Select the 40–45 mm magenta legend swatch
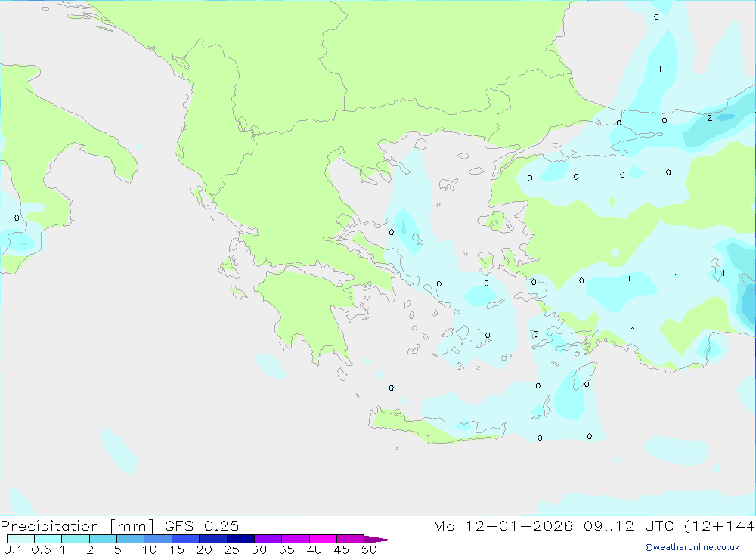 pos(323,539)
